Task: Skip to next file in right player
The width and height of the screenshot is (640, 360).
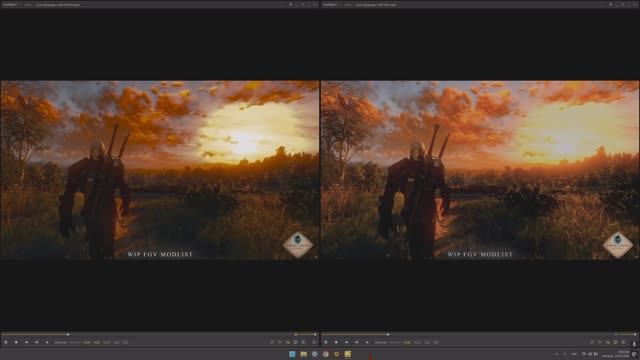Action: pyautogui.click(x=357, y=342)
